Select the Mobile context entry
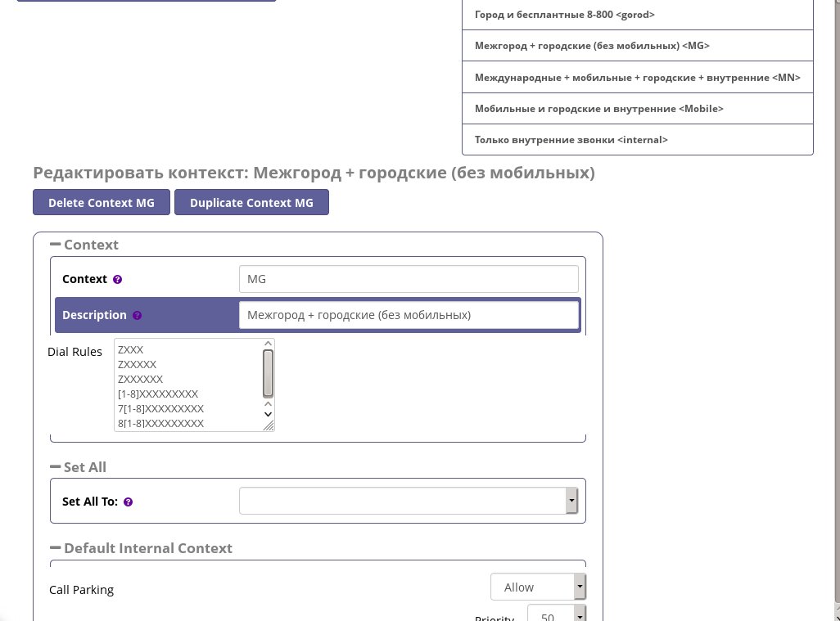Screen dimensions: 840x621 pos(637,109)
